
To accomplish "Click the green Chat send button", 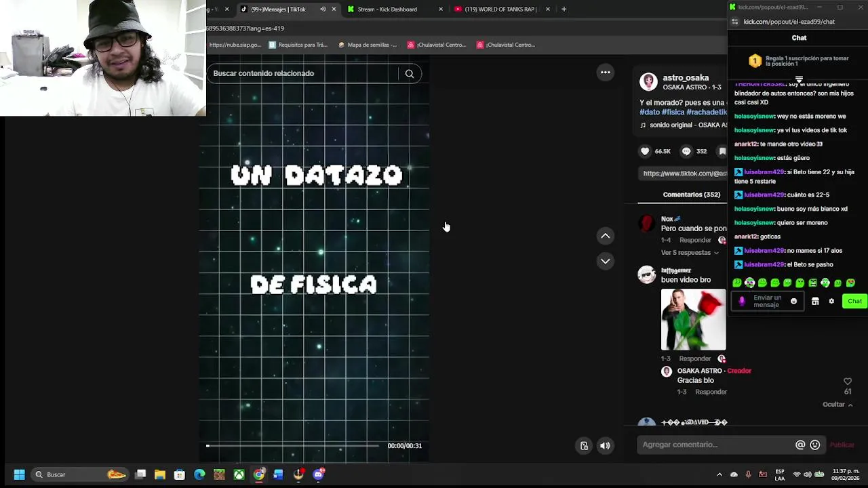I will (x=854, y=301).
